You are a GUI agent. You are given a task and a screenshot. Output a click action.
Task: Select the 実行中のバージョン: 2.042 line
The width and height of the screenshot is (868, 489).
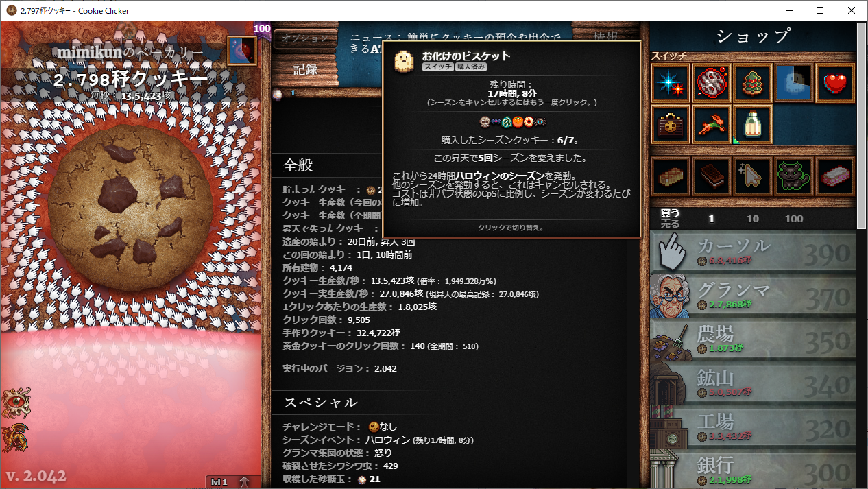(339, 368)
